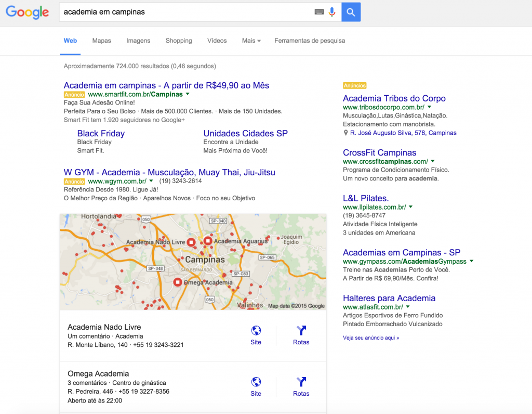Open Site globe icon for Academia Nado Livre

(x=256, y=330)
